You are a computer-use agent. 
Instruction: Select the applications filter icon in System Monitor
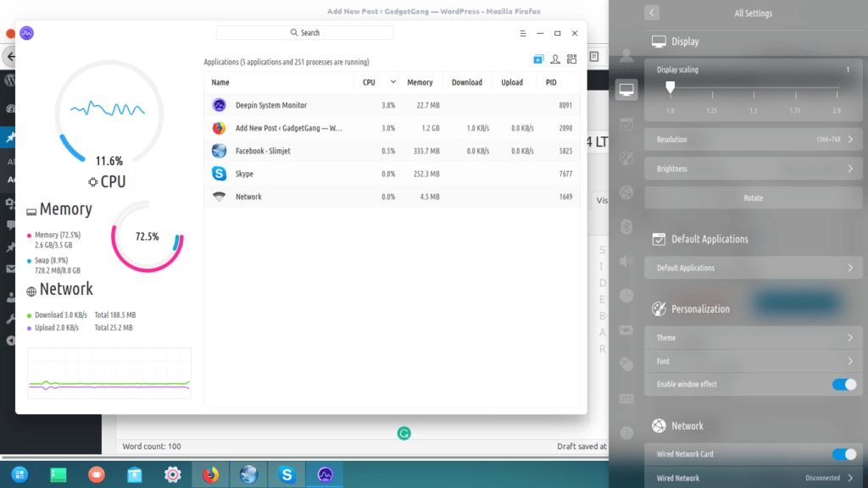point(537,58)
